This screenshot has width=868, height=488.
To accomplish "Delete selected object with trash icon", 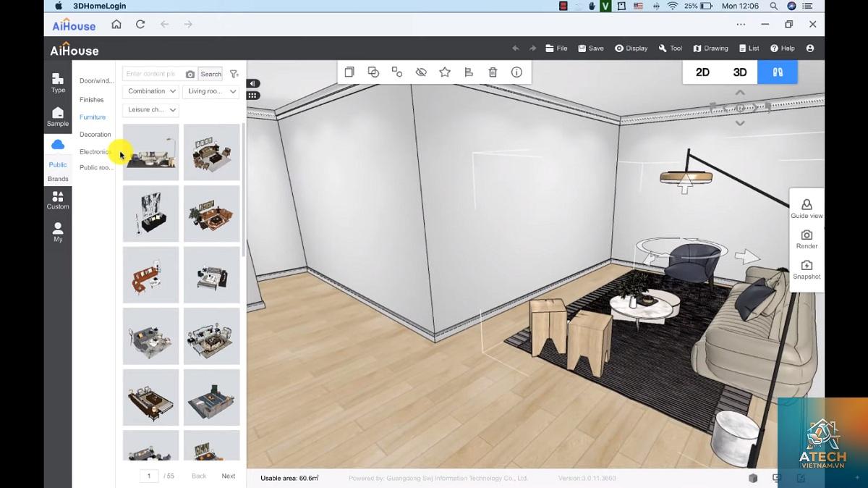I will (493, 72).
